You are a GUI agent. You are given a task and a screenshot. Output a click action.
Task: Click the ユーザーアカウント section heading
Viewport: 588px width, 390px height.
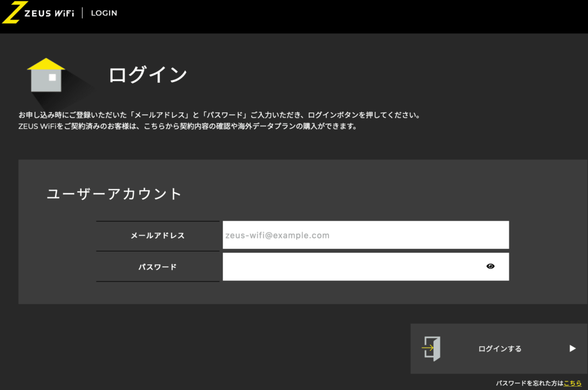point(114,194)
